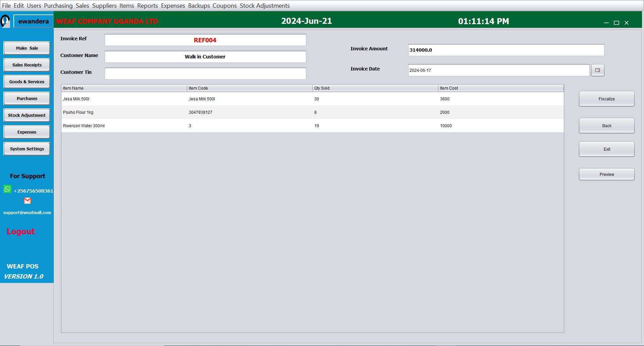Screen dimensions: 644x346
Task: Click the support@weafmall.com email link
Action: click(27, 212)
